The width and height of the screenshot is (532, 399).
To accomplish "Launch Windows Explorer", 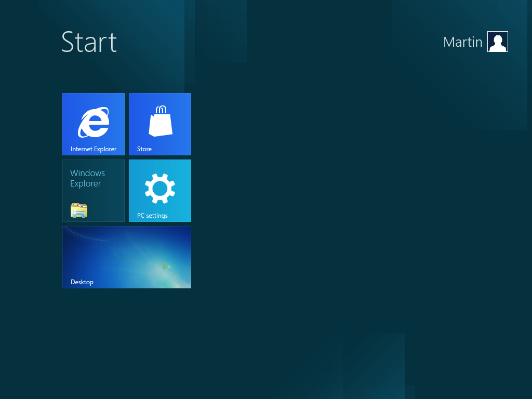I will [x=93, y=190].
